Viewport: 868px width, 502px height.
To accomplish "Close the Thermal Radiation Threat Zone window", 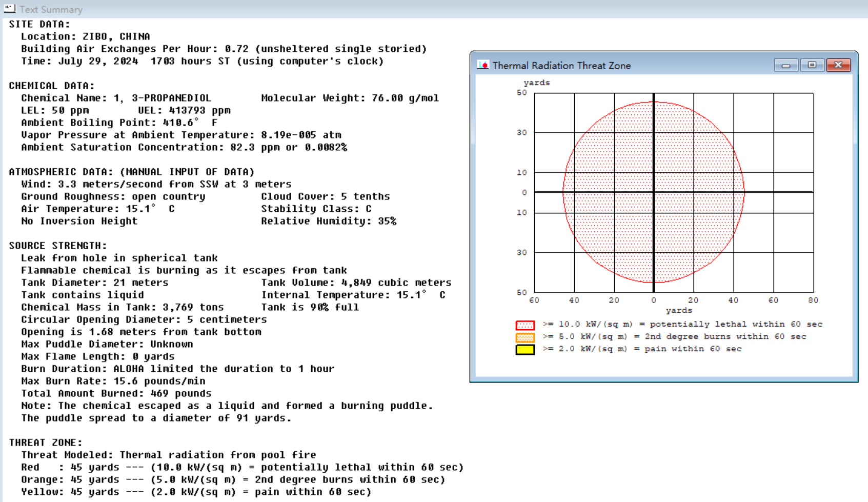I will coord(839,65).
